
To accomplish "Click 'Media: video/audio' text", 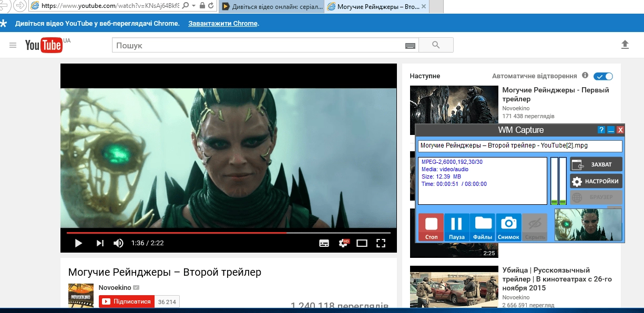I will [x=445, y=170].
